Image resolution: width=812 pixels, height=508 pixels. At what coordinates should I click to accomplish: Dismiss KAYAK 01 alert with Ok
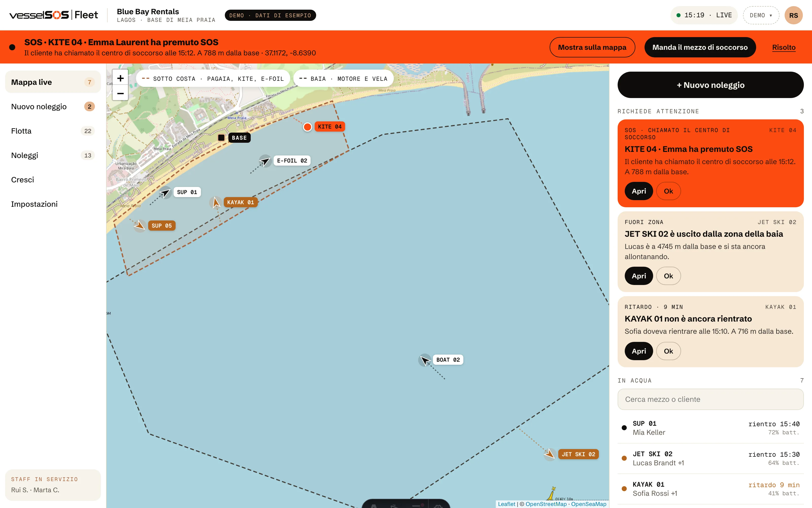pyautogui.click(x=668, y=351)
